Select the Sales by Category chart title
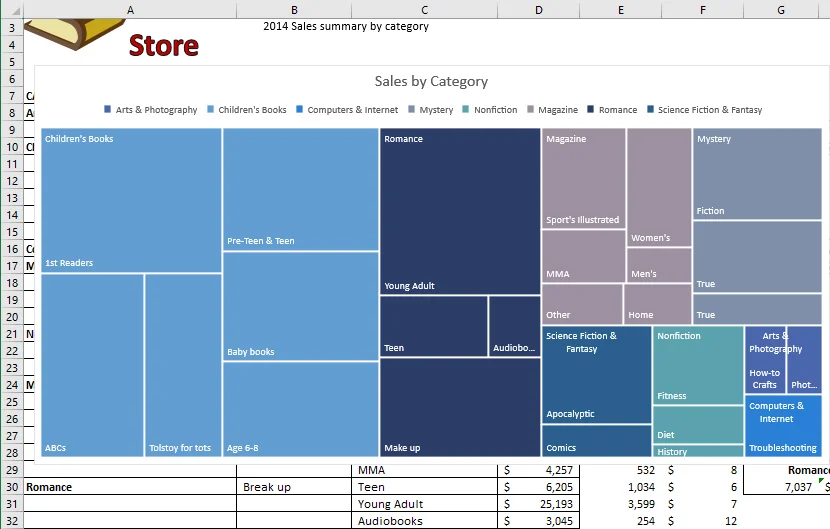Image resolution: width=830 pixels, height=529 pixels. click(431, 81)
